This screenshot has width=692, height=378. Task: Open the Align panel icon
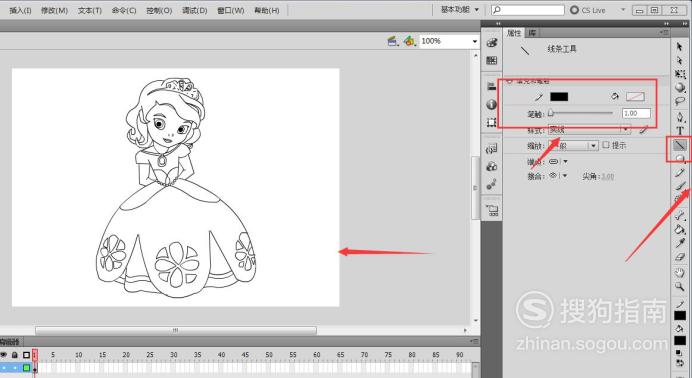[492, 86]
